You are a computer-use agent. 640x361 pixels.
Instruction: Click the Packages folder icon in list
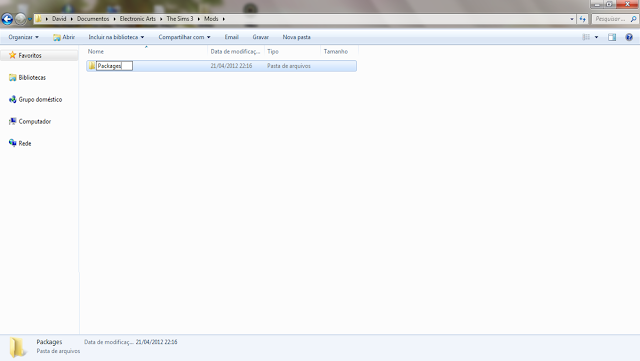pyautogui.click(x=91, y=66)
